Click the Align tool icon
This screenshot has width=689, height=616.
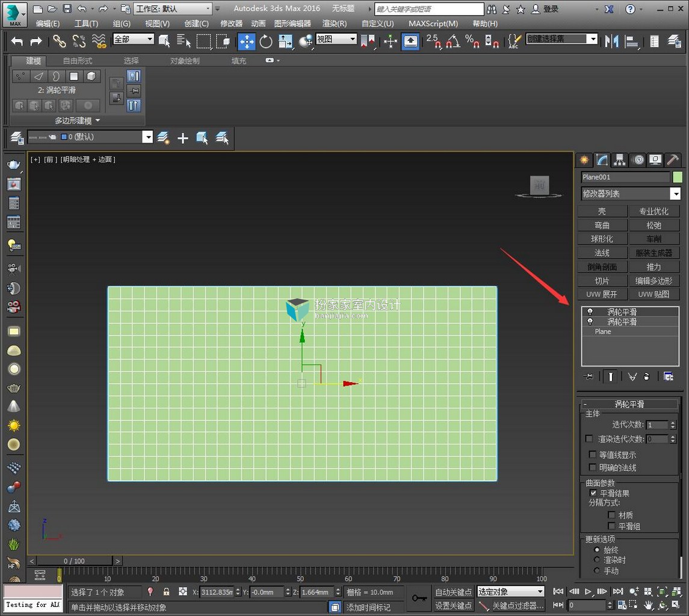pyautogui.click(x=631, y=42)
